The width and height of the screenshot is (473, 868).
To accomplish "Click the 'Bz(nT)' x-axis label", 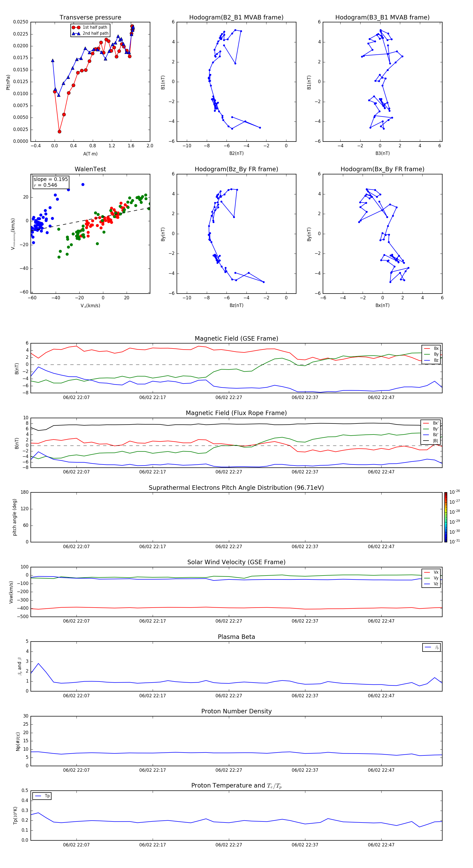I will 236,305.
